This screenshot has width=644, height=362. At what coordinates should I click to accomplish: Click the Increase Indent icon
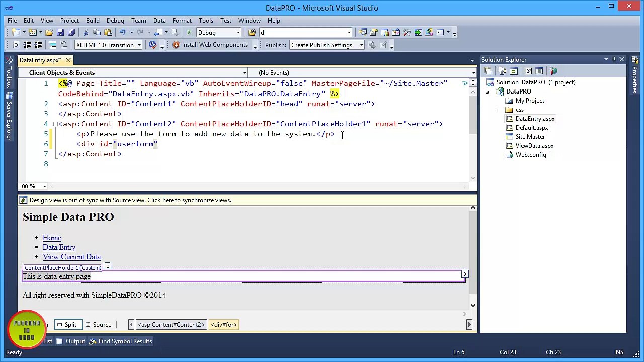[38, 45]
